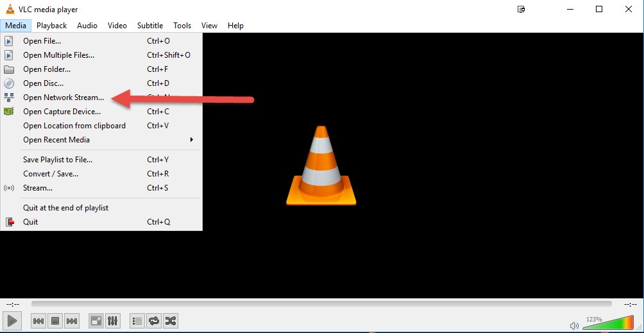This screenshot has height=333, width=644.
Task: Close the VLC media player window
Action: 629,9
